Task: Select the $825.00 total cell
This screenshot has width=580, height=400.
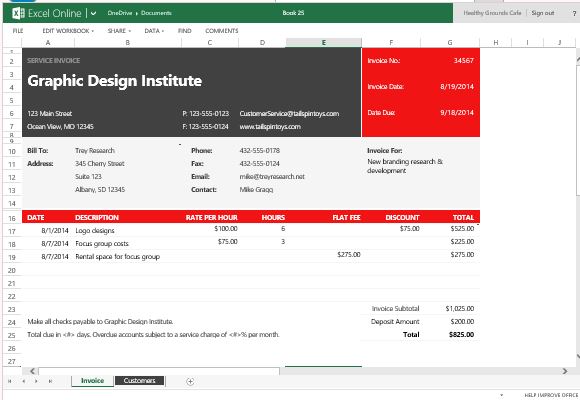Action: pyautogui.click(x=461, y=335)
